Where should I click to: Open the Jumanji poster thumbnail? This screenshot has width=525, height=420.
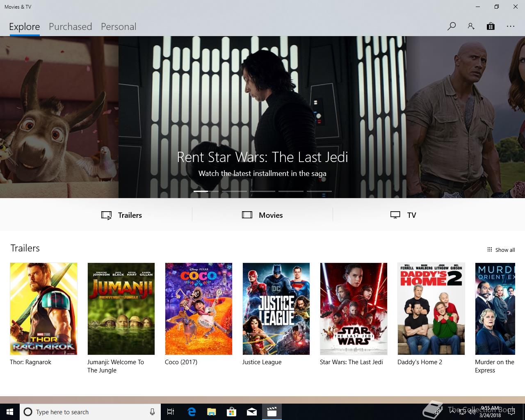[121, 309]
